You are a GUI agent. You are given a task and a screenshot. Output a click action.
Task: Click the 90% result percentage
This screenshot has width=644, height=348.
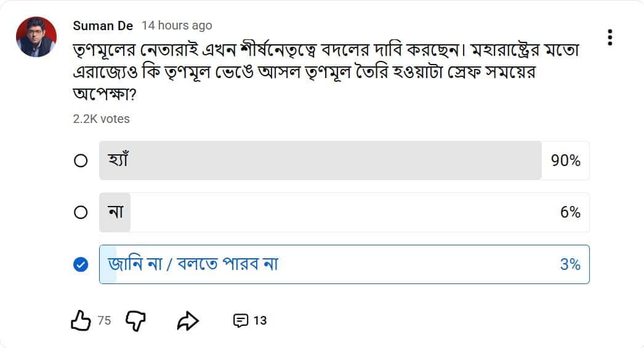pyautogui.click(x=566, y=160)
